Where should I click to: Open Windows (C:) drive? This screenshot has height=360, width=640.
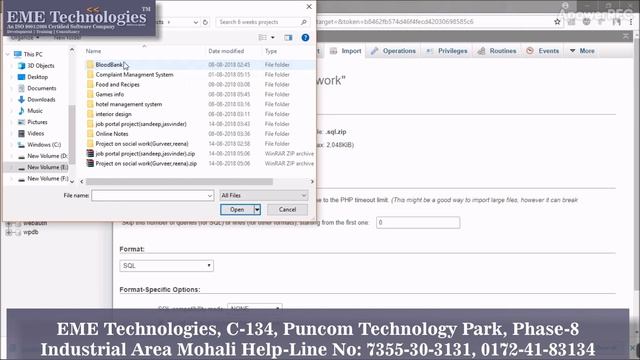44,144
